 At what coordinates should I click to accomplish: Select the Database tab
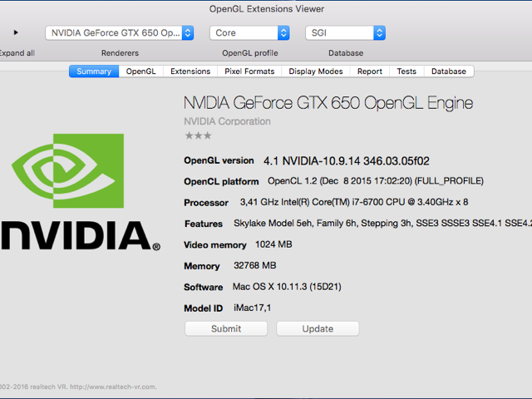[449, 71]
